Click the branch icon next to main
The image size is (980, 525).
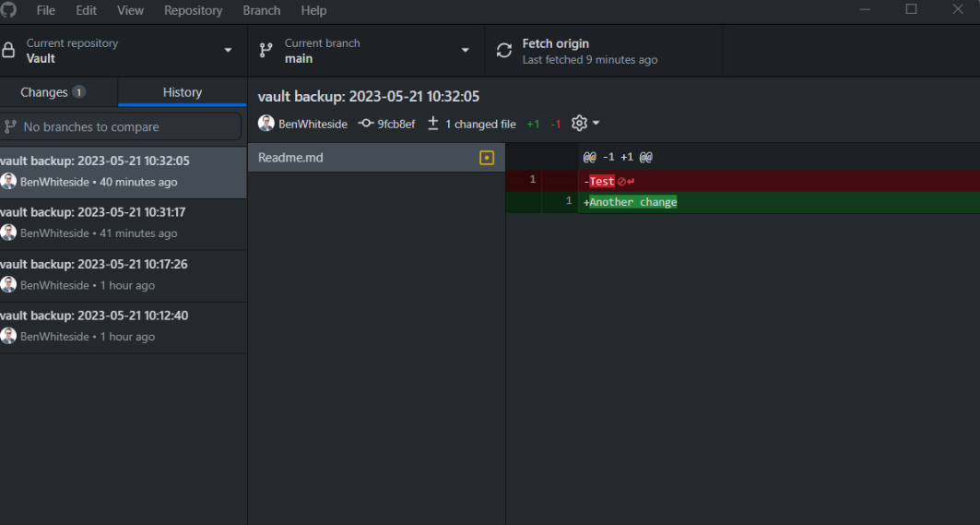266,51
